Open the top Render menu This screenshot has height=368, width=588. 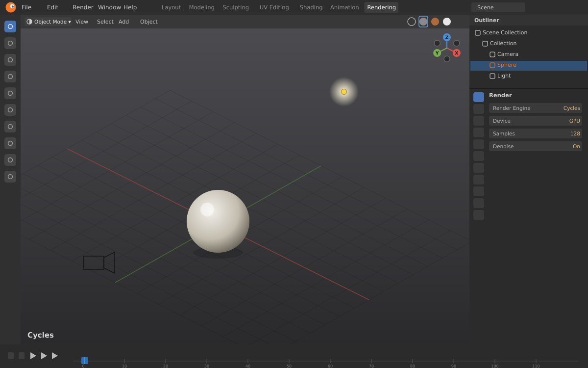click(83, 7)
